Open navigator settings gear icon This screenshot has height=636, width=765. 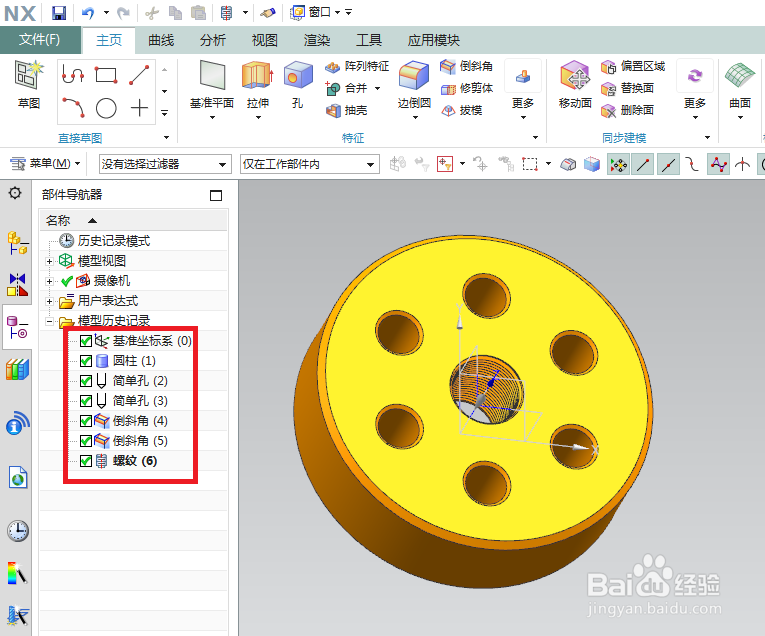[15, 193]
